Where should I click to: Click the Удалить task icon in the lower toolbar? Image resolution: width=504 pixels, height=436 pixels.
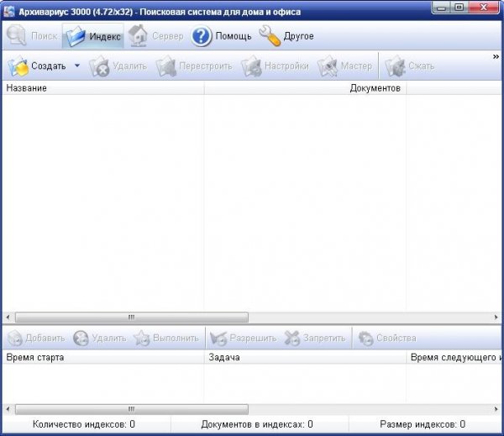(81, 339)
